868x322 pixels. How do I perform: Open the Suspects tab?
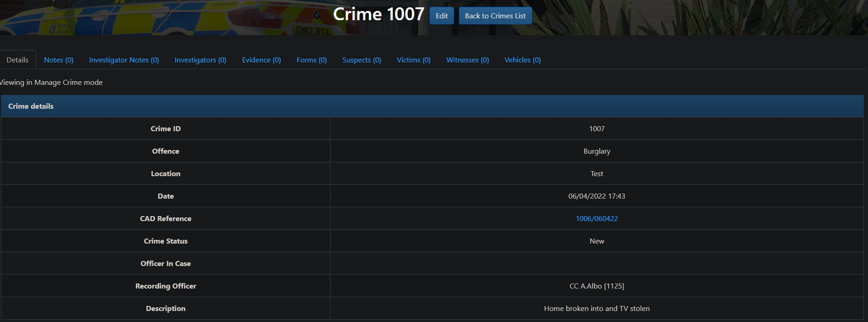pos(362,60)
